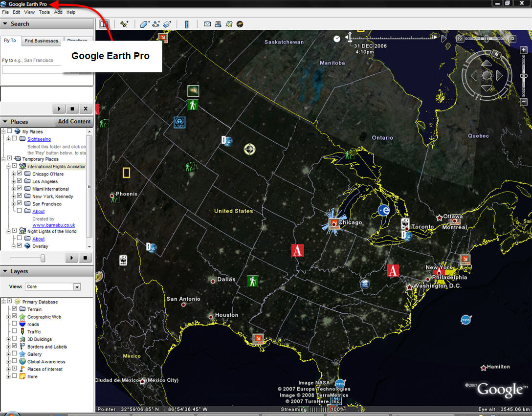Open the View menu

[x=29, y=12]
